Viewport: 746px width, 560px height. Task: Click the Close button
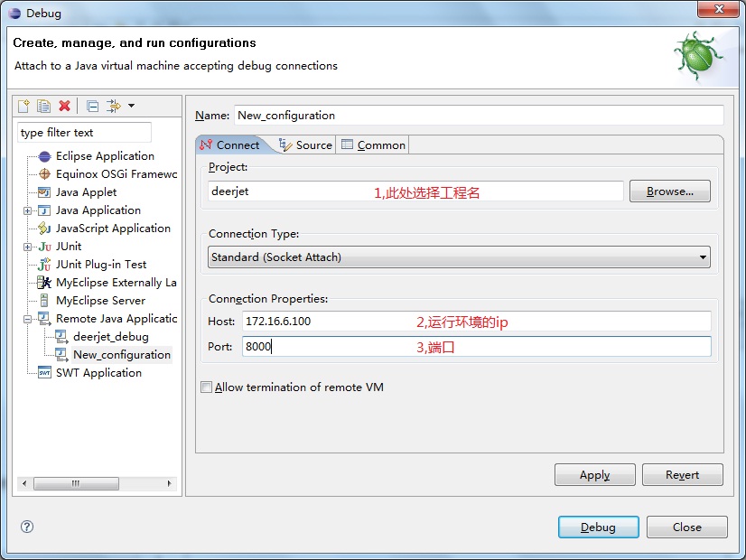687,527
